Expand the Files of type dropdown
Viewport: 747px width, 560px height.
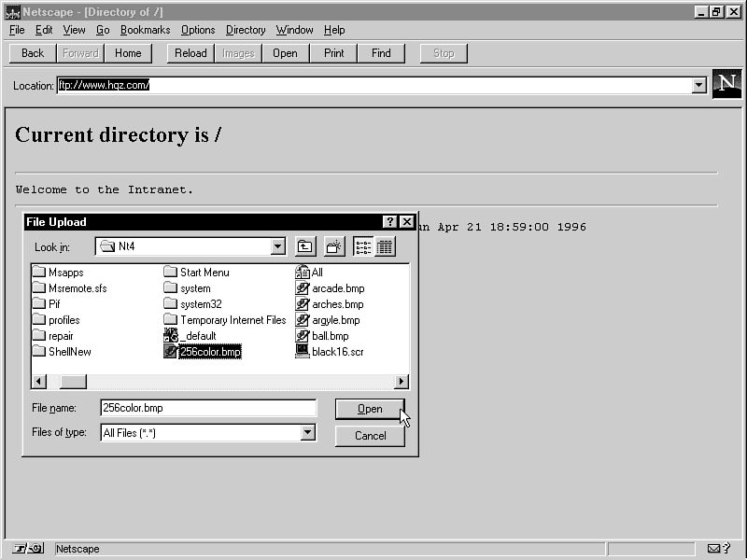tap(308, 433)
